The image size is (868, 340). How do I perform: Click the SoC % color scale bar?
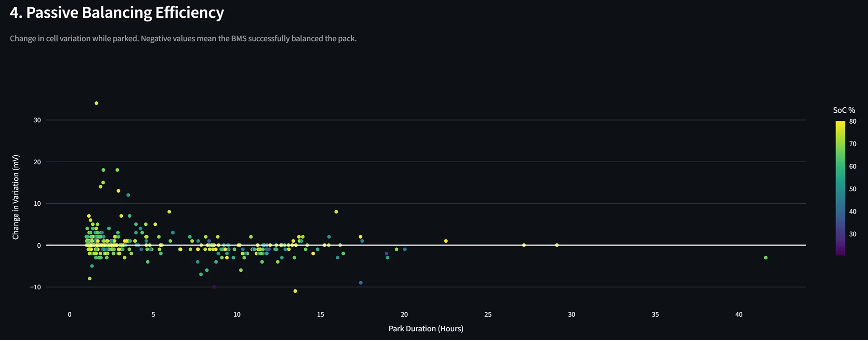coord(840,188)
